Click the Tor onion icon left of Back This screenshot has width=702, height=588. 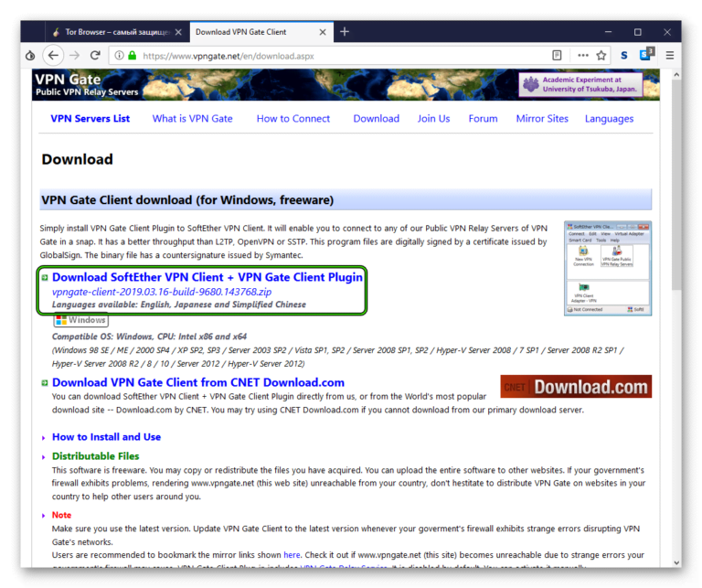click(30, 56)
